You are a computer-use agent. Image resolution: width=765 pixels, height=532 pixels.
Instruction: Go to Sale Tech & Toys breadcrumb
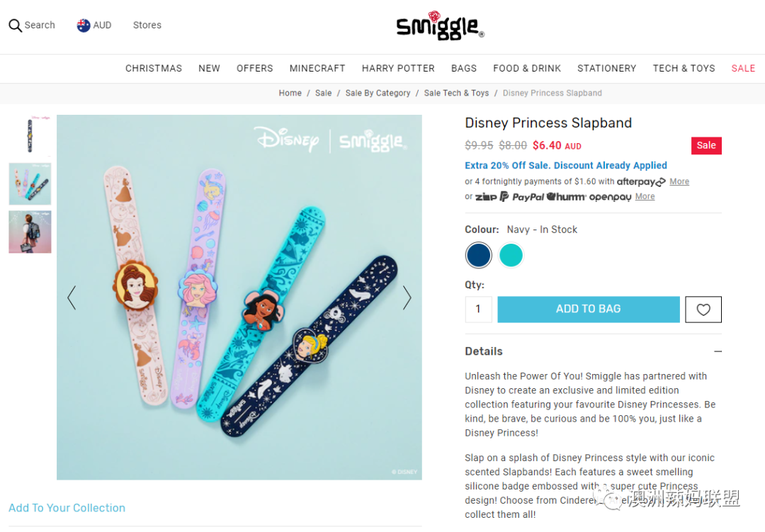(456, 94)
